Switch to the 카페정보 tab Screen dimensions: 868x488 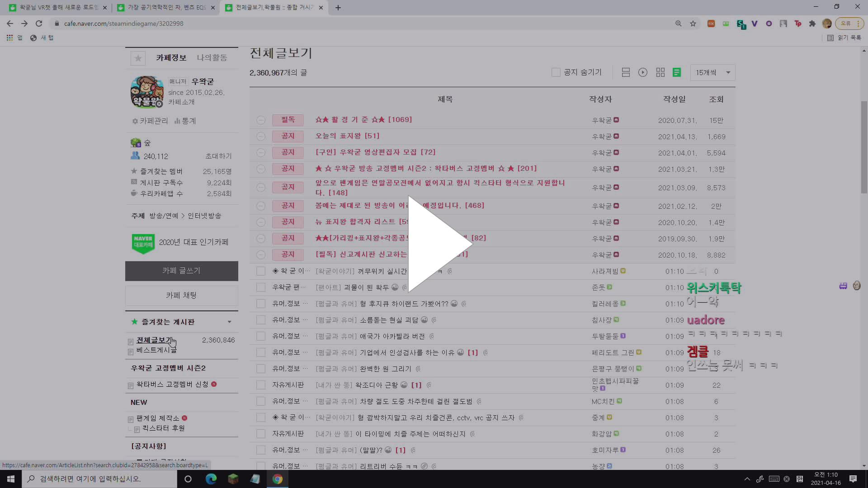pyautogui.click(x=171, y=58)
